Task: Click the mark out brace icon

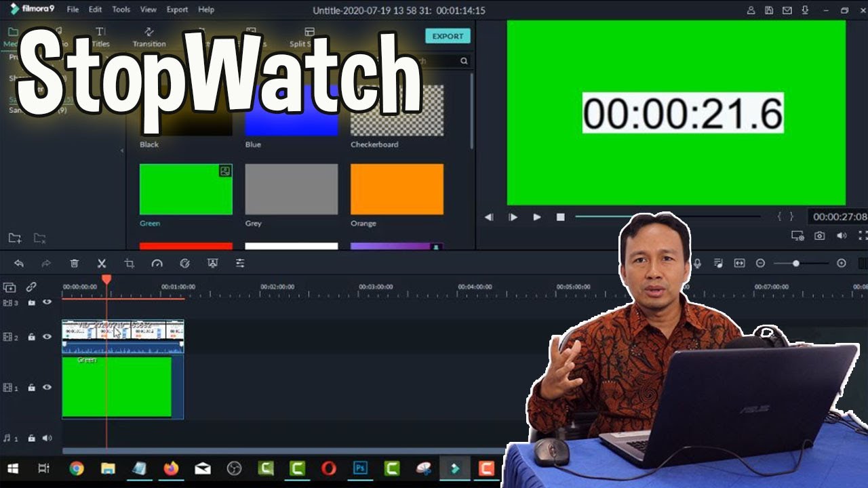Action: [x=791, y=217]
